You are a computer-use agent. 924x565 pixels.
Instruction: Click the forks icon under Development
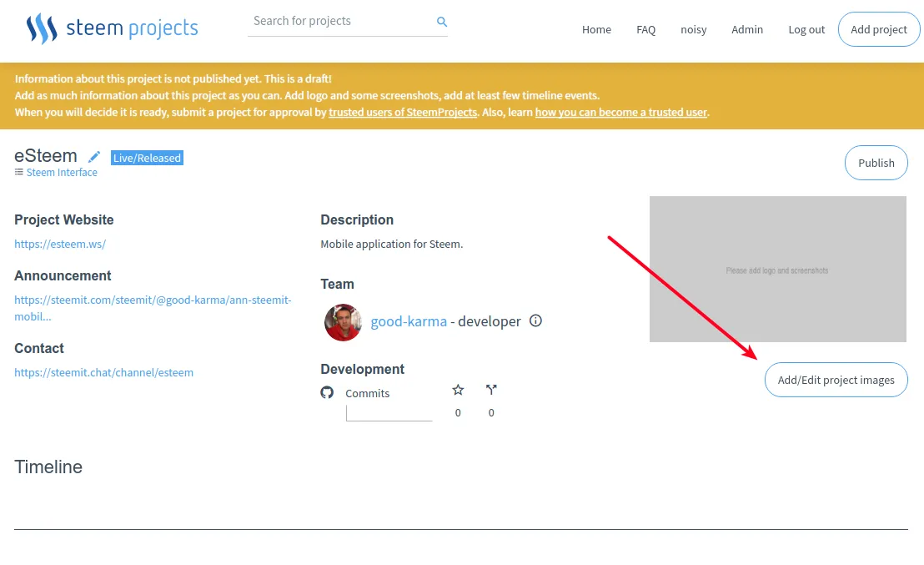[x=491, y=390]
